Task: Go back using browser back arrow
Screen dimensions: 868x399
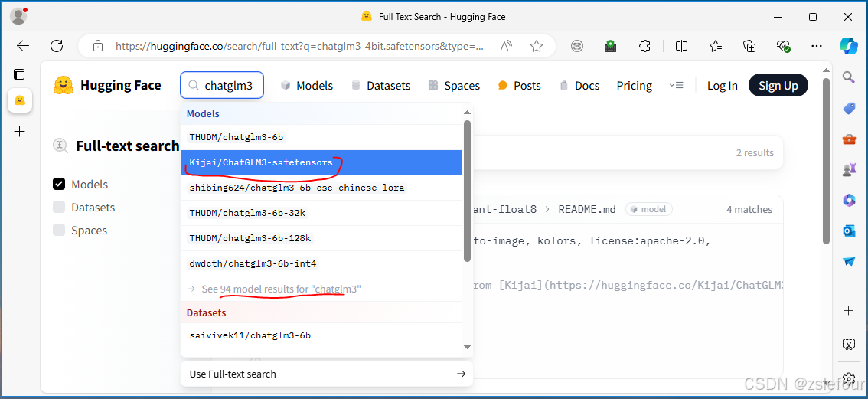Action: coord(23,46)
